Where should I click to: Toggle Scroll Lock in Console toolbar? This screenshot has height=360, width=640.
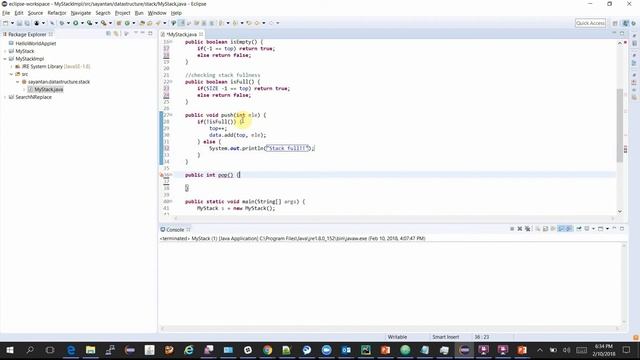pos(545,229)
